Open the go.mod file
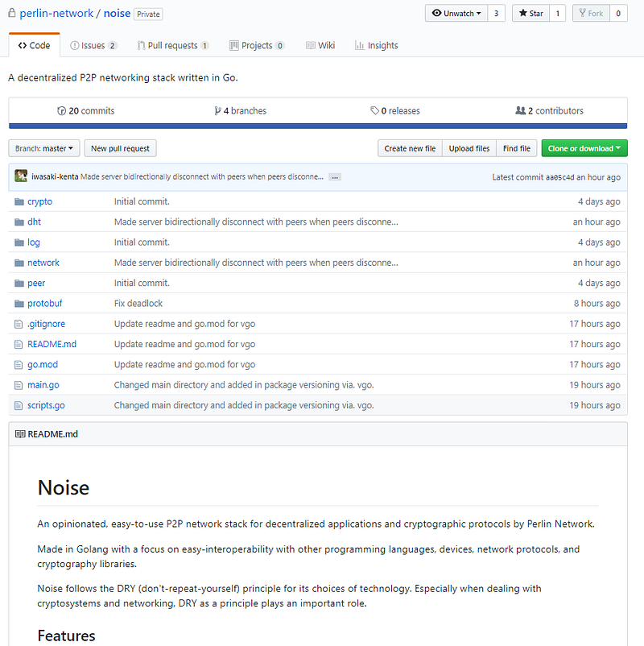Viewport: 644px width, 646px height. click(43, 365)
